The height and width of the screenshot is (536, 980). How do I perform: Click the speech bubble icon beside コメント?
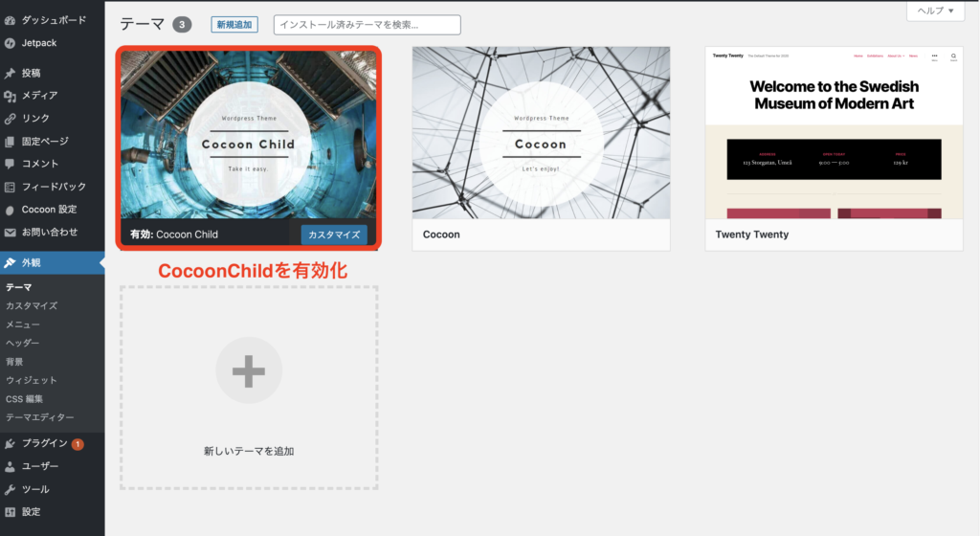[x=10, y=164]
